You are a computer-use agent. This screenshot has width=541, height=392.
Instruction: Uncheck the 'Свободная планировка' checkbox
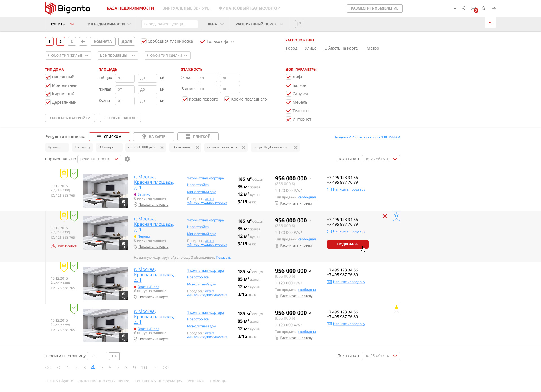point(144,41)
